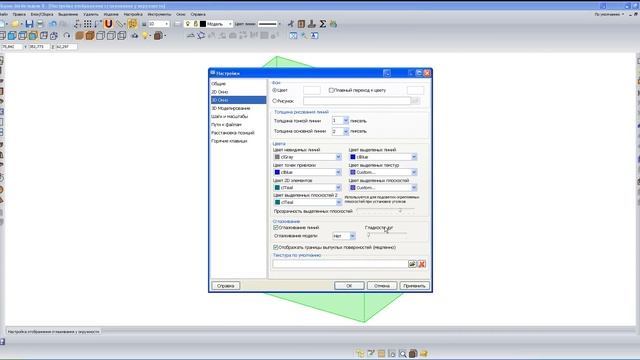Click the background color swatch box
640x360 pixels.
(x=312, y=90)
